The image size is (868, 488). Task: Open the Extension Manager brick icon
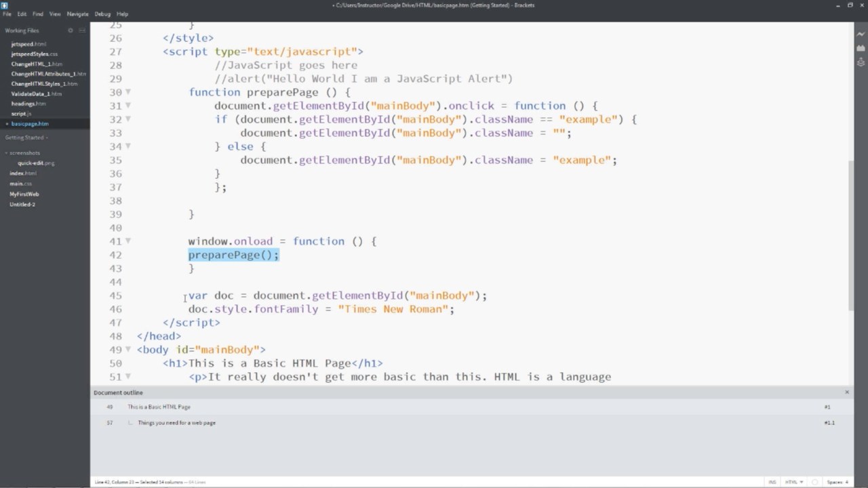point(861,48)
